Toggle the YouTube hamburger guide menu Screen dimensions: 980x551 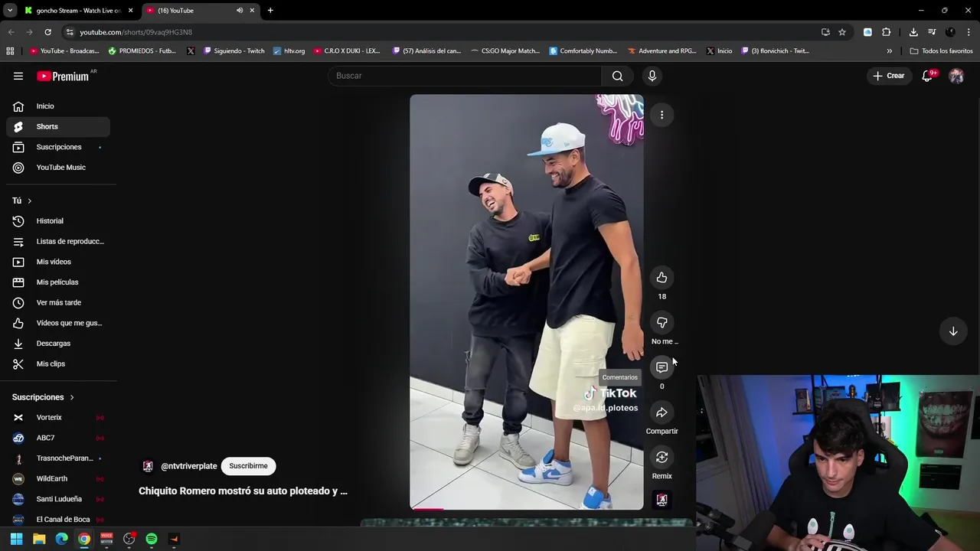(x=18, y=76)
